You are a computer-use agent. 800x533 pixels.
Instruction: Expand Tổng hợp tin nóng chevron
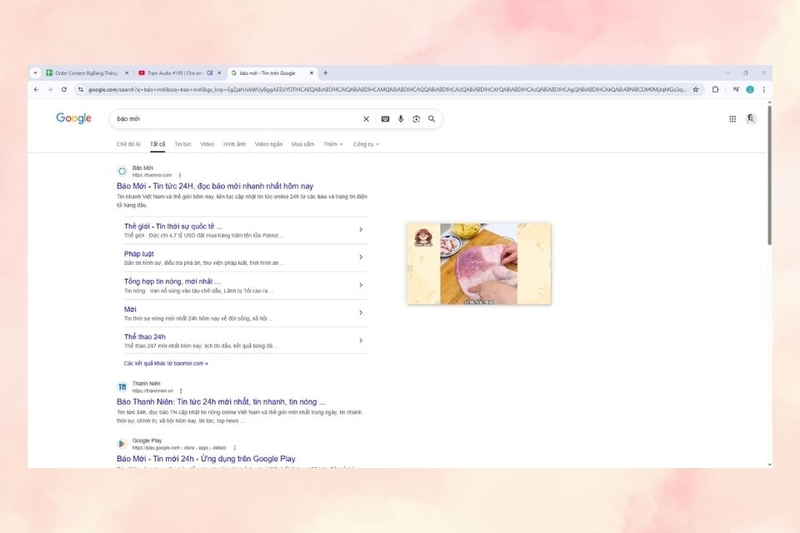[361, 285]
